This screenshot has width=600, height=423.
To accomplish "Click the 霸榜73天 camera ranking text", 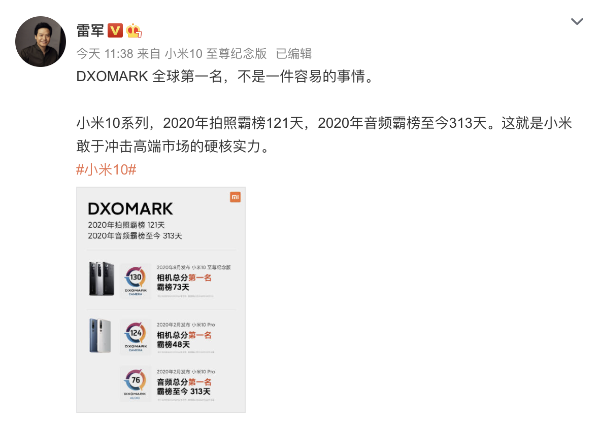I will click(173, 287).
